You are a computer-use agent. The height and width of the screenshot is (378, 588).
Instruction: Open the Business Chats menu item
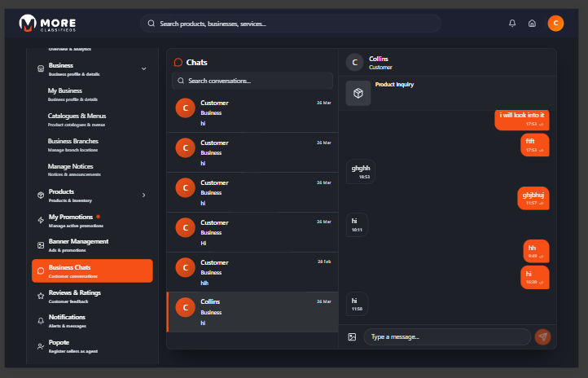coord(92,270)
